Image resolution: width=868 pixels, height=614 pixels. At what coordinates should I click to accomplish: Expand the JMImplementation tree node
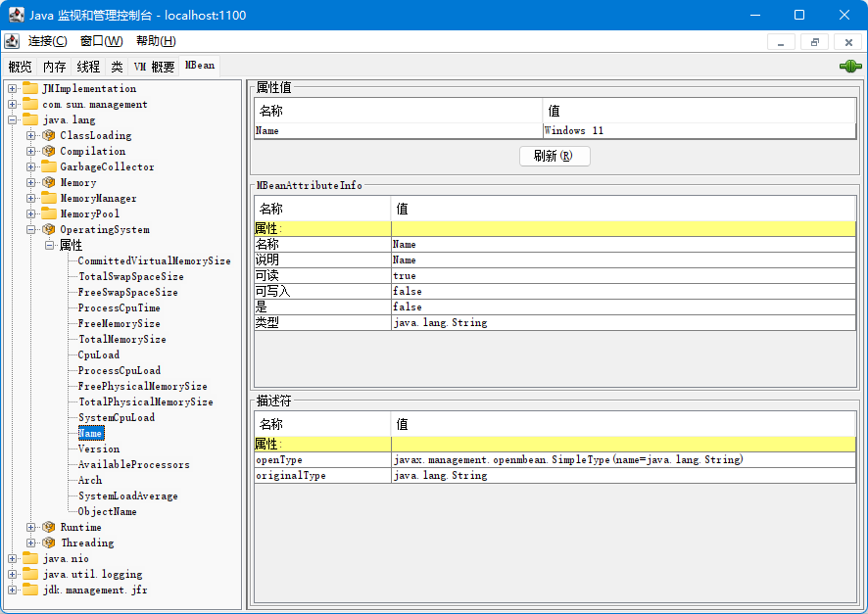point(13,89)
